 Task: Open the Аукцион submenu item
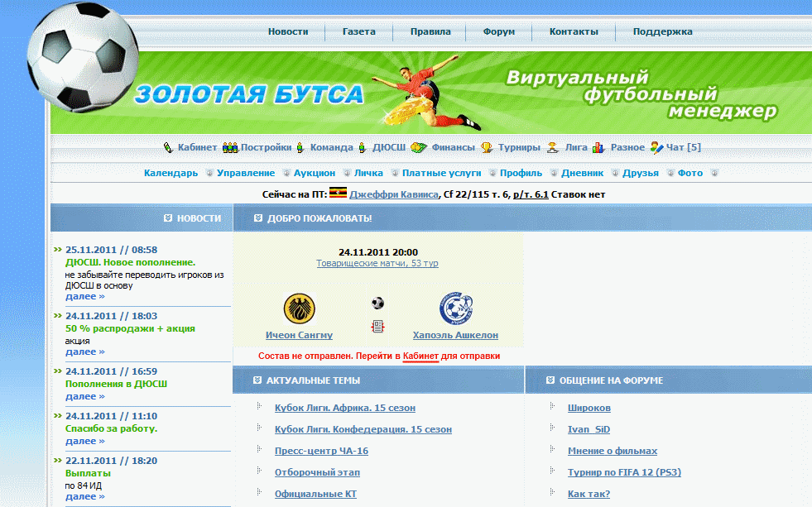click(315, 173)
